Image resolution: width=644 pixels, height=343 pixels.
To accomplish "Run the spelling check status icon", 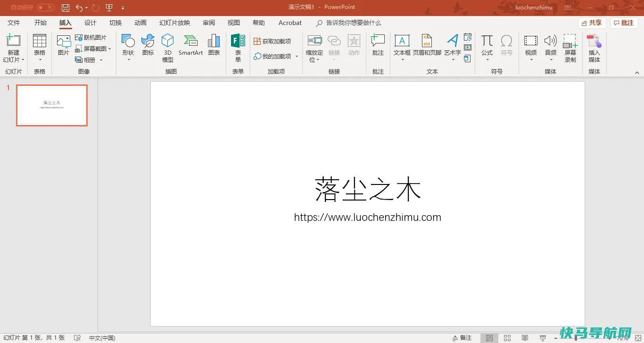I will pyautogui.click(x=77, y=338).
